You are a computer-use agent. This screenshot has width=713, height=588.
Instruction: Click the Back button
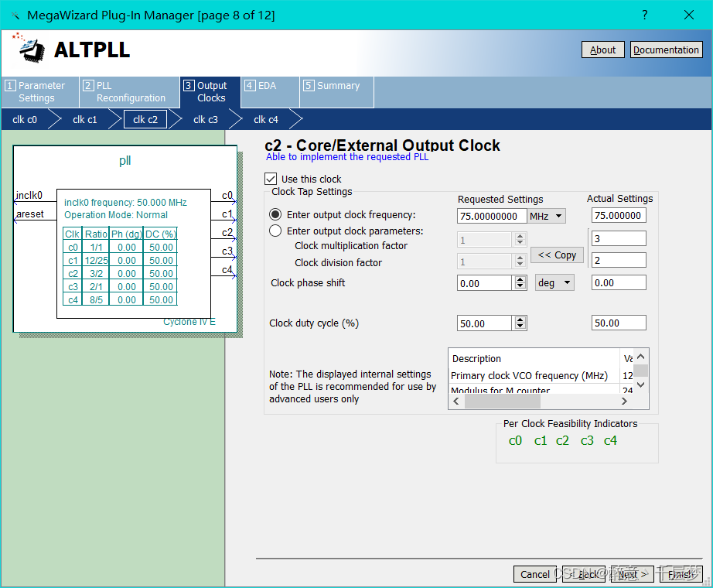584,574
